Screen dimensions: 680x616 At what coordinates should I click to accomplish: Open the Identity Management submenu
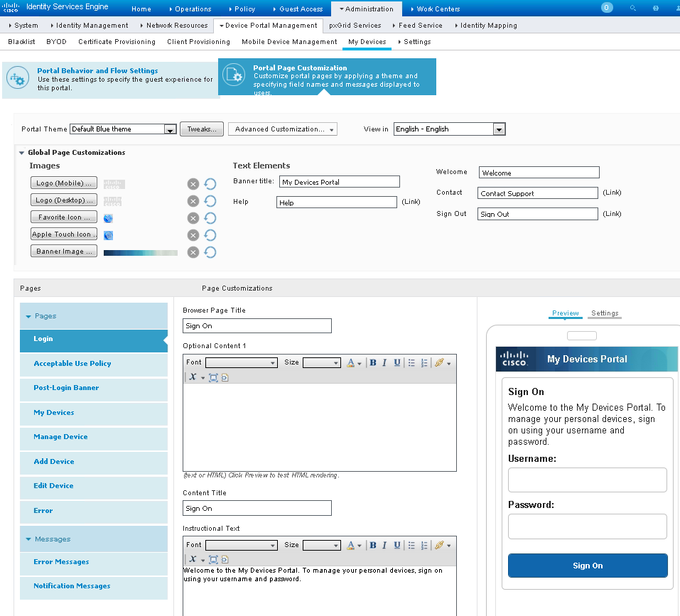(90, 26)
